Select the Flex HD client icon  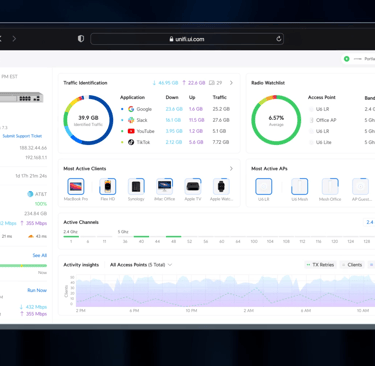pos(108,187)
